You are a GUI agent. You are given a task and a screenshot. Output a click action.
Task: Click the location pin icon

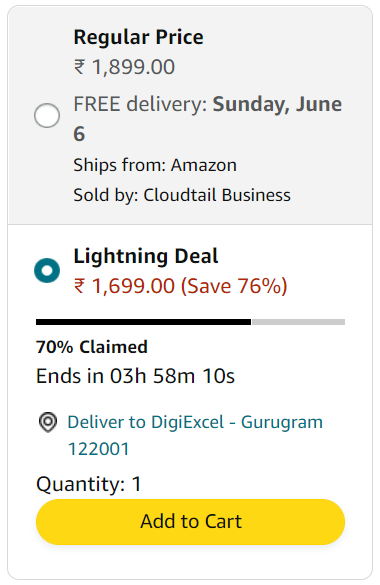pyautogui.click(x=48, y=422)
